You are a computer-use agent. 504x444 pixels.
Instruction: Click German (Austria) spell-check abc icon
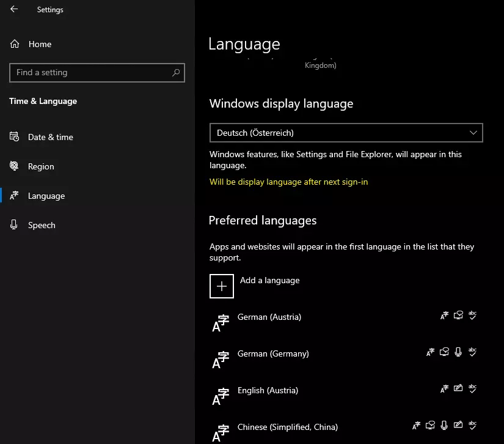click(472, 316)
